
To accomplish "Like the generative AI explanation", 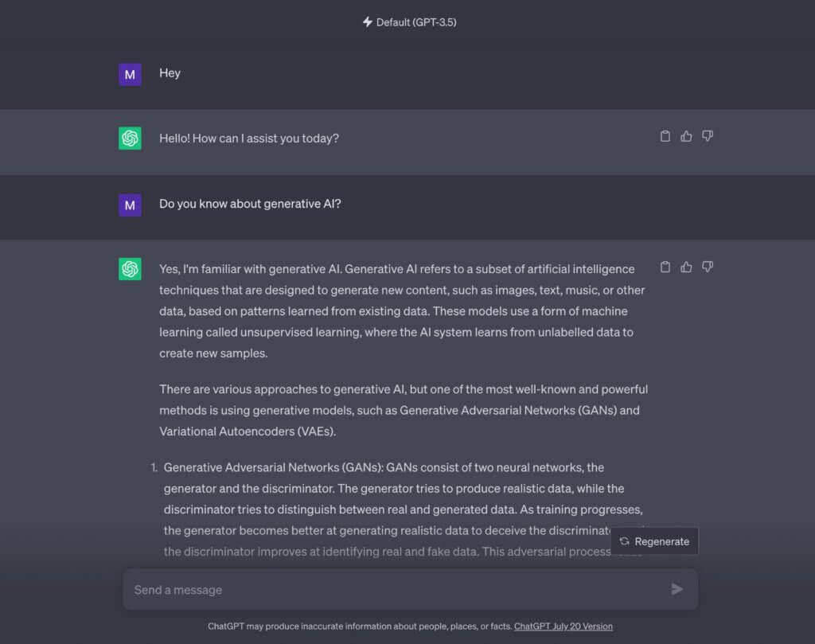I will click(x=686, y=267).
